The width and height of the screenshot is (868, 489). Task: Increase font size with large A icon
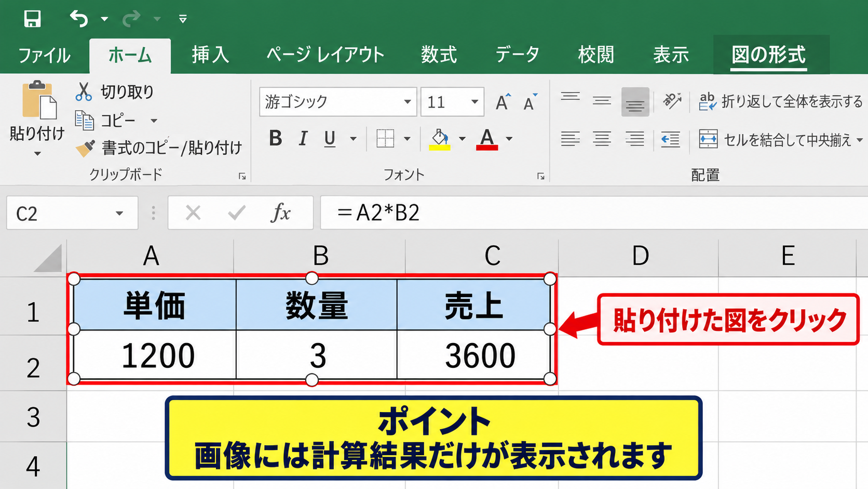503,102
